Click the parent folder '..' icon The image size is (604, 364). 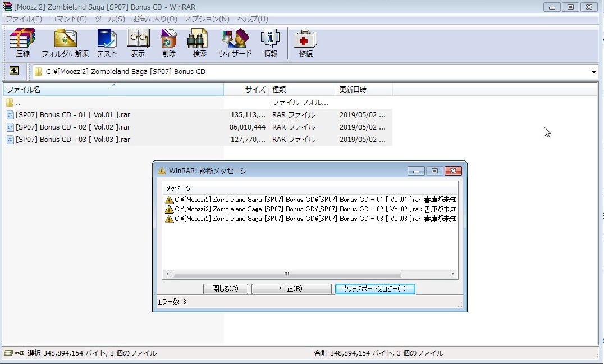(x=10, y=103)
